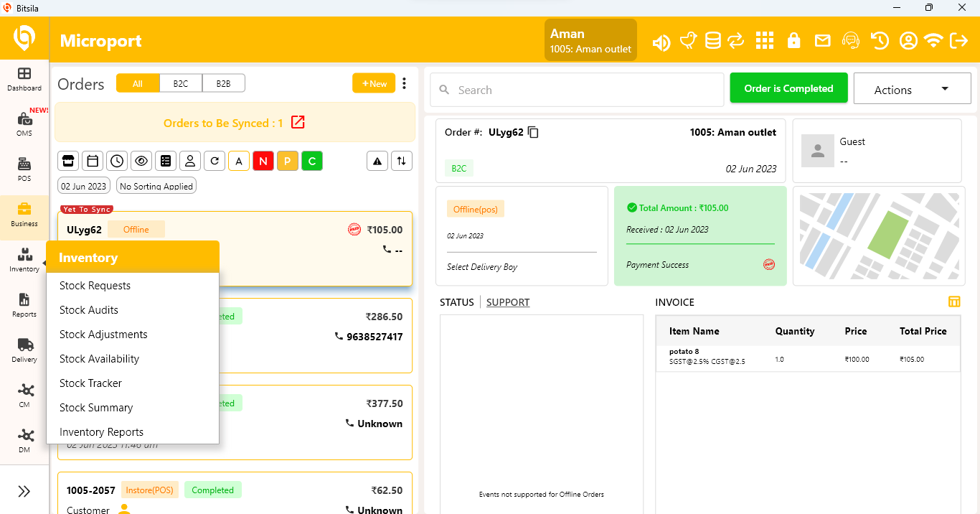Click the history clock icon in header

880,40
